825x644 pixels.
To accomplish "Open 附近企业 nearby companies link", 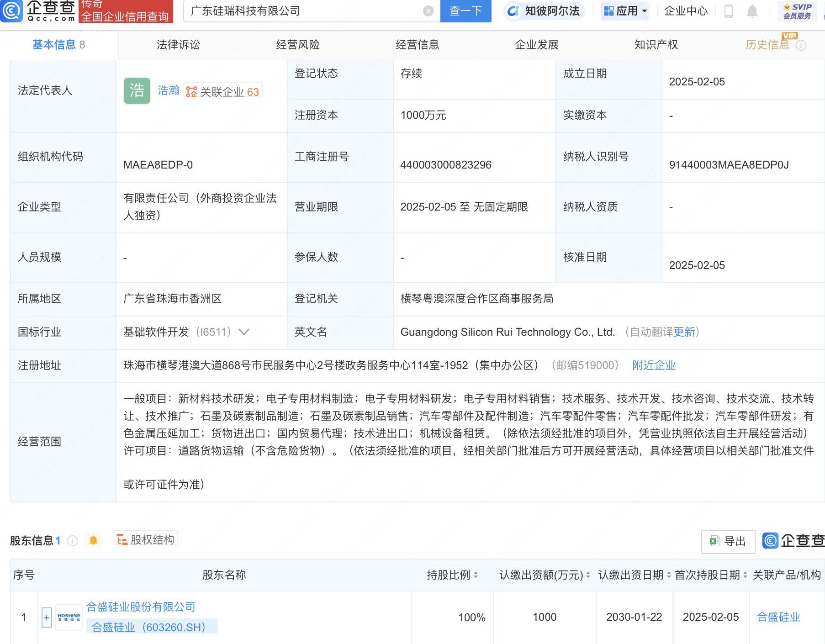I will click(654, 365).
